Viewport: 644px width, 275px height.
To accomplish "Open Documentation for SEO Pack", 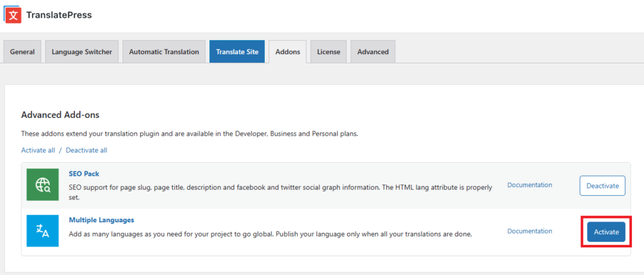I will (530, 185).
